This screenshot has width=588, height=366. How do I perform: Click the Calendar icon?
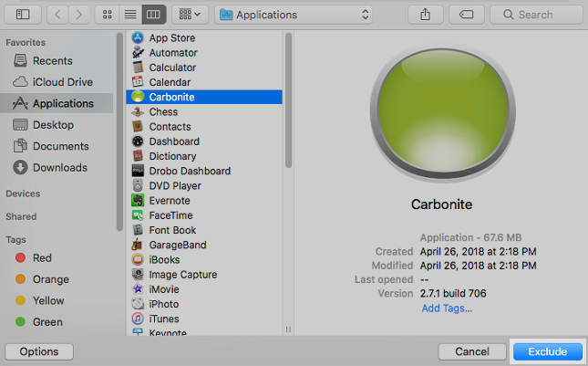point(138,82)
